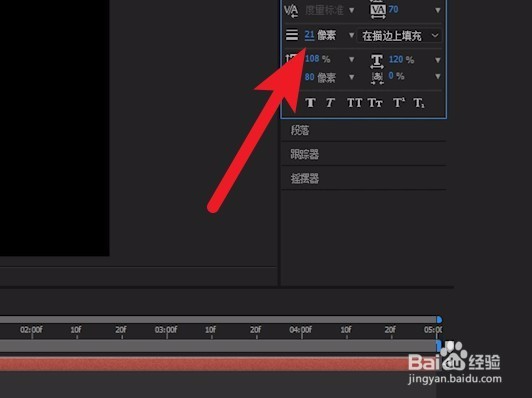
Task: Open the 120 % horizontal scale dropdown arrow
Action: (x=438, y=60)
